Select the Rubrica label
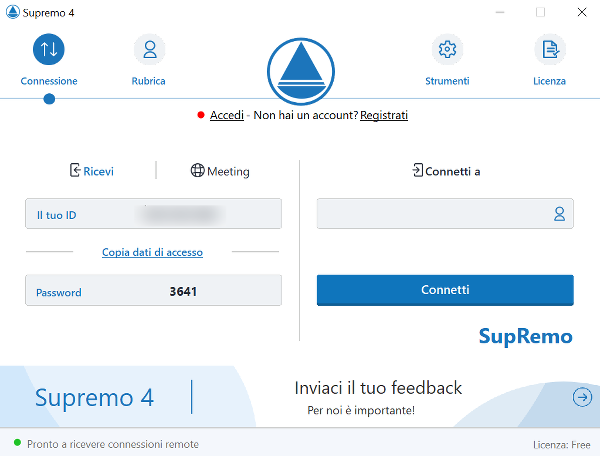This screenshot has height=456, width=600. click(x=148, y=81)
